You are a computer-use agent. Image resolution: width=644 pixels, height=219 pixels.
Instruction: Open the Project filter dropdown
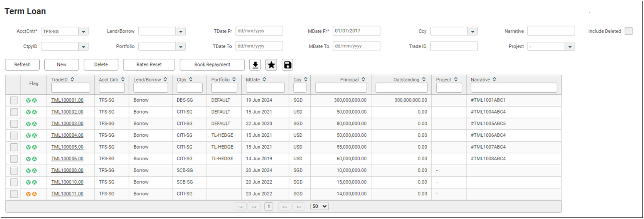[x=570, y=47]
